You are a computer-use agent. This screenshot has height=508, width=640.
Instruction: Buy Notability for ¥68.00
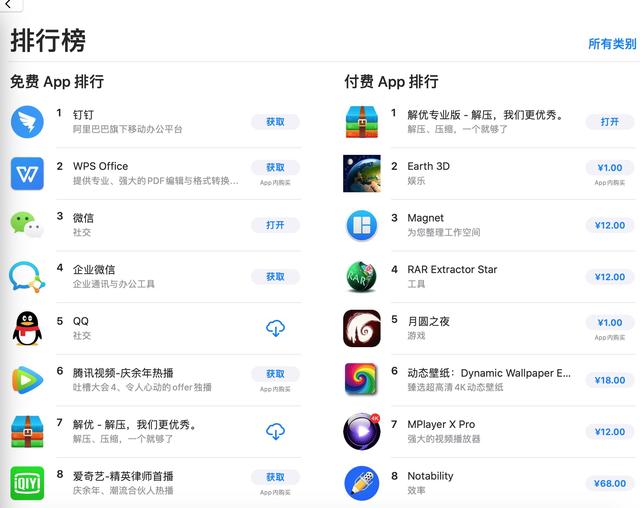610,484
